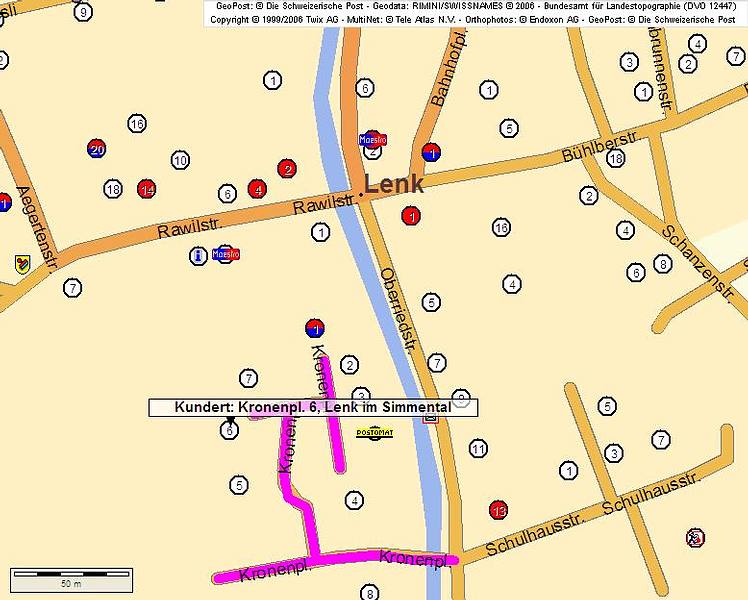
Task: Click the crossed-out red circle icon near Schulhausstr.
Action: tap(696, 538)
